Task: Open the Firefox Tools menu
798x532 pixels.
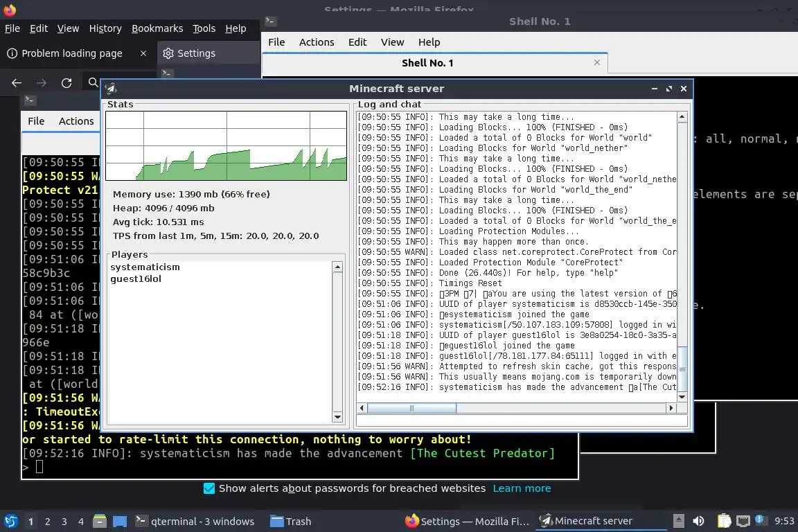Action: [204, 28]
